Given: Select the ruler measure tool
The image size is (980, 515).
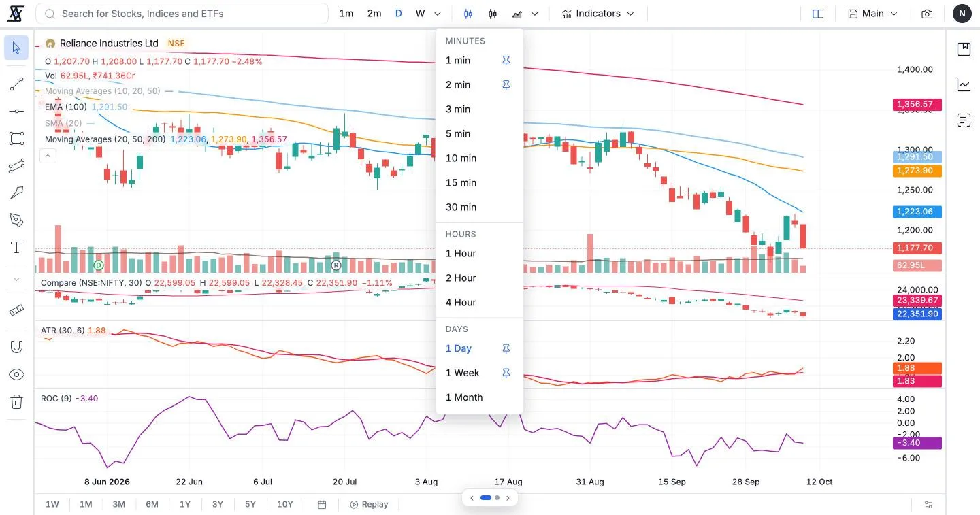Looking at the screenshot, I should pos(16,310).
